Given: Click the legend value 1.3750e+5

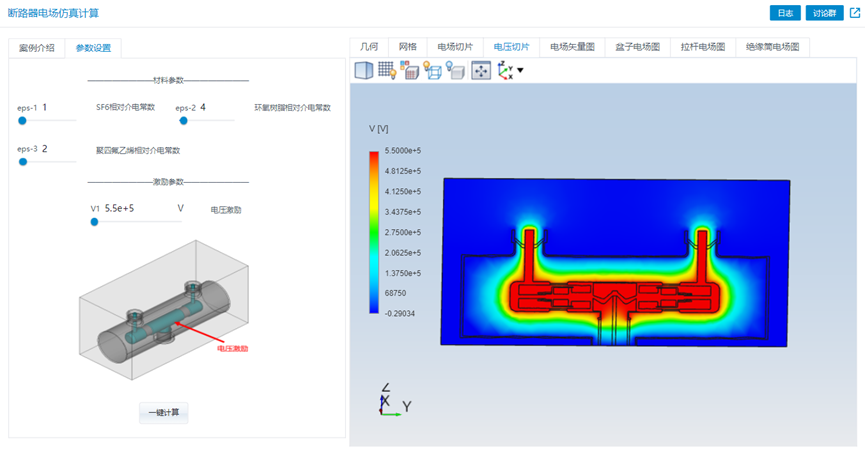Looking at the screenshot, I should pos(403,273).
